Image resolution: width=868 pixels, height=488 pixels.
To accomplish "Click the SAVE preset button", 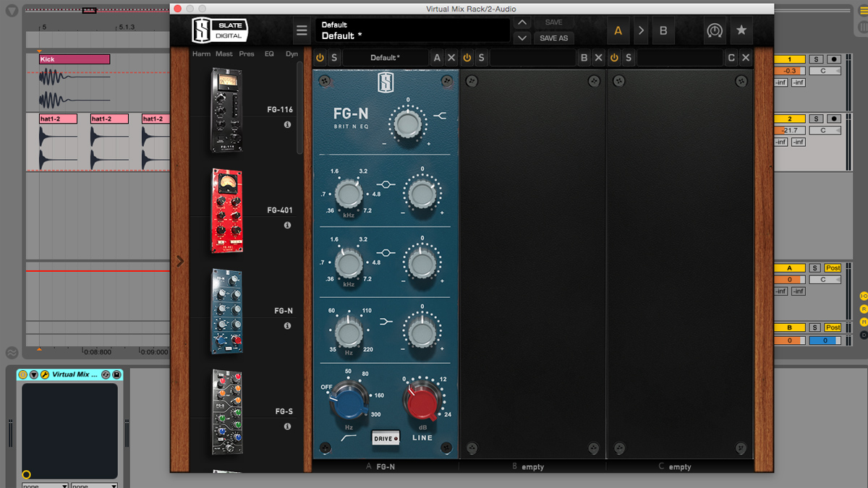I will (553, 23).
